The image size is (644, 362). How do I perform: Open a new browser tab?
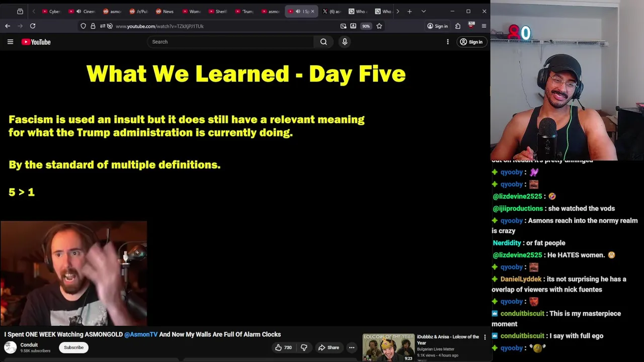(410, 11)
